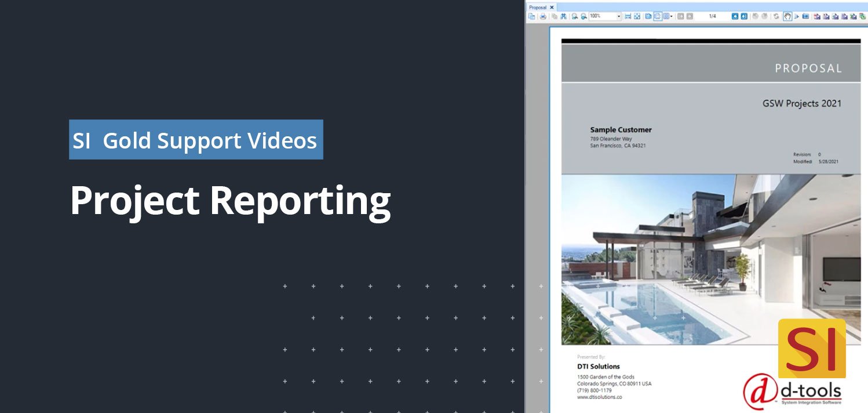
Task: Open the 100% zoom level dropdown
Action: tap(618, 16)
